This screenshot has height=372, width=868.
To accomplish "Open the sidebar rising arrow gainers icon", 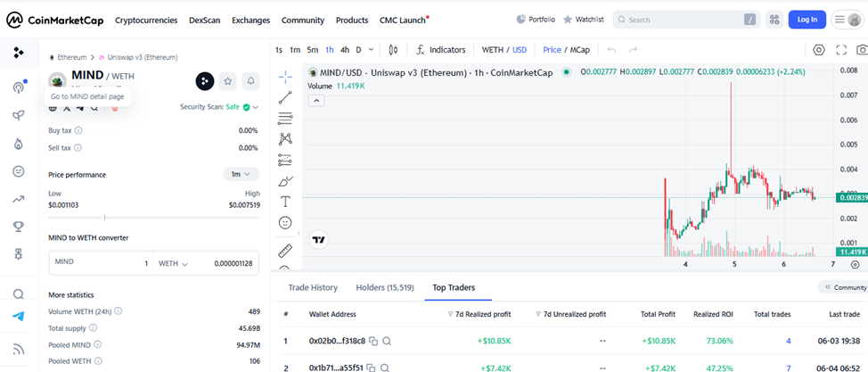I will click(18, 199).
